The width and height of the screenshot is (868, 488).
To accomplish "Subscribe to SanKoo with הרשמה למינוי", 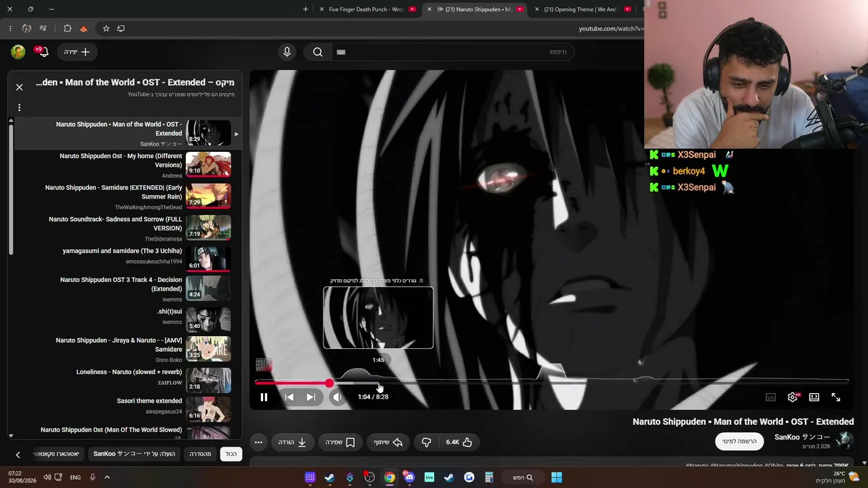I will (x=739, y=441).
